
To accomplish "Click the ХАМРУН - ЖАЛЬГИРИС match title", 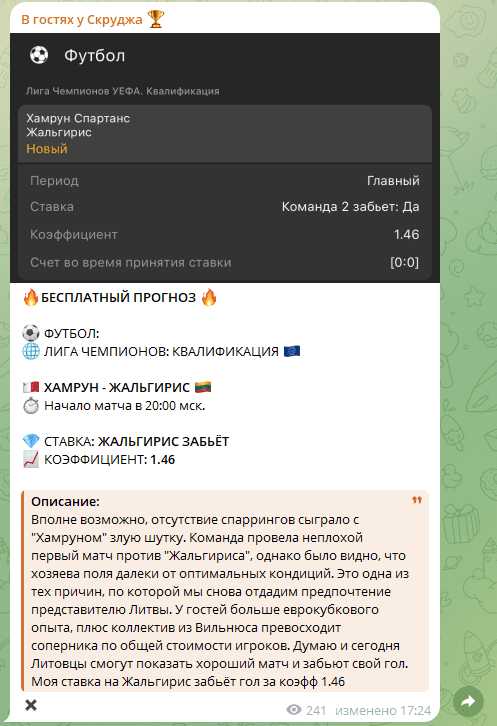I will coord(117,387).
